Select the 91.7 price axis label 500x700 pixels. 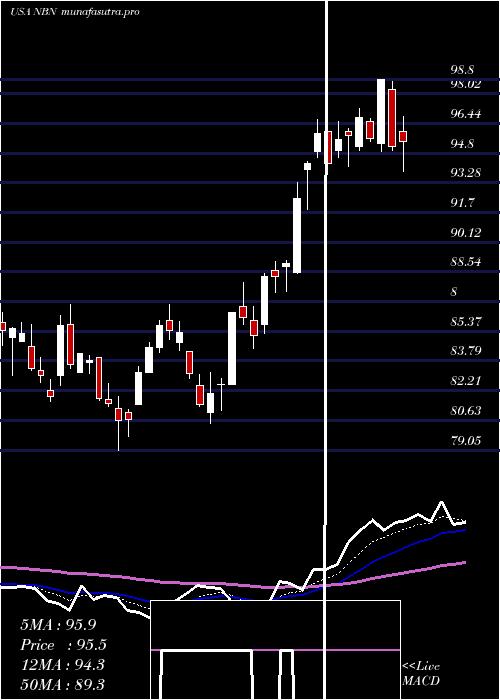pos(462,203)
